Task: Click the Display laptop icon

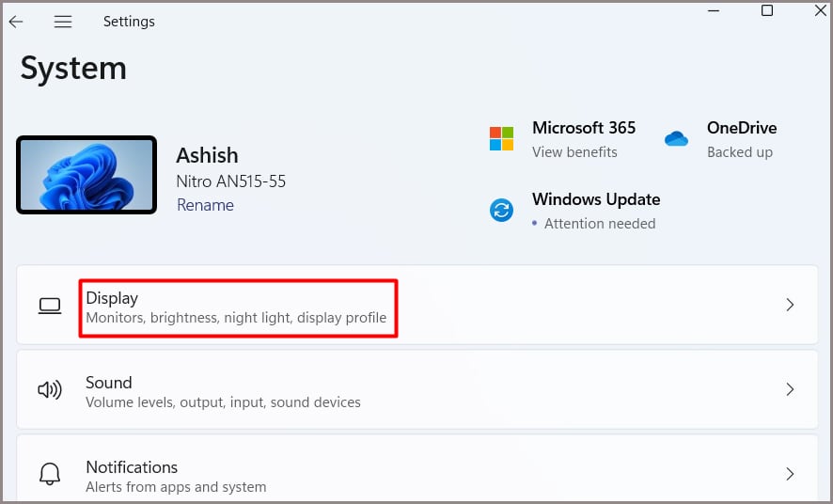Action: click(50, 306)
